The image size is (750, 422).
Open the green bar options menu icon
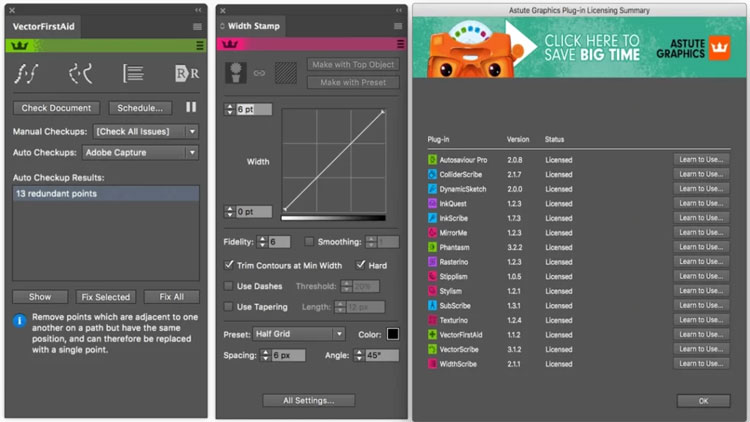[x=199, y=46]
